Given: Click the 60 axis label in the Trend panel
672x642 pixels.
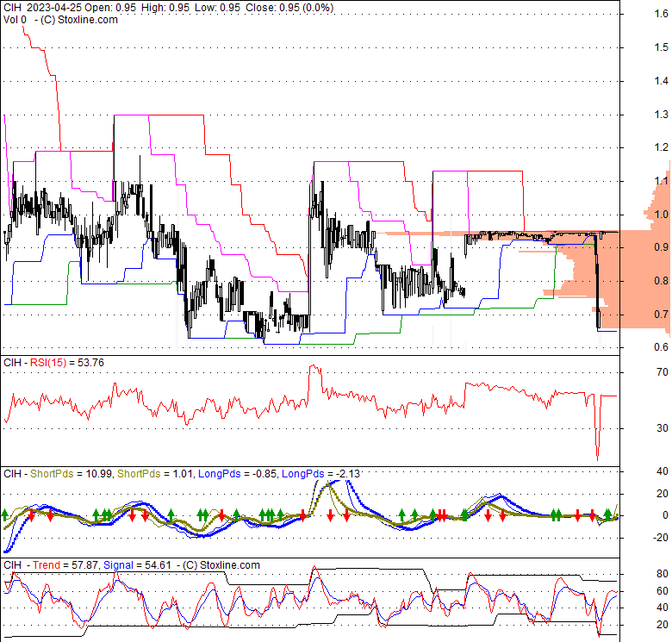Looking at the screenshot, I should coord(663,591).
